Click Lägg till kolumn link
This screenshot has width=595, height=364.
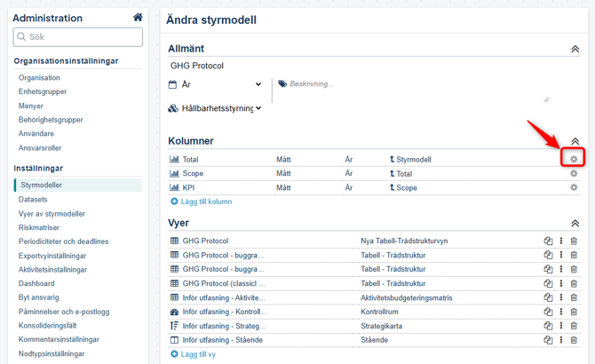click(x=202, y=202)
